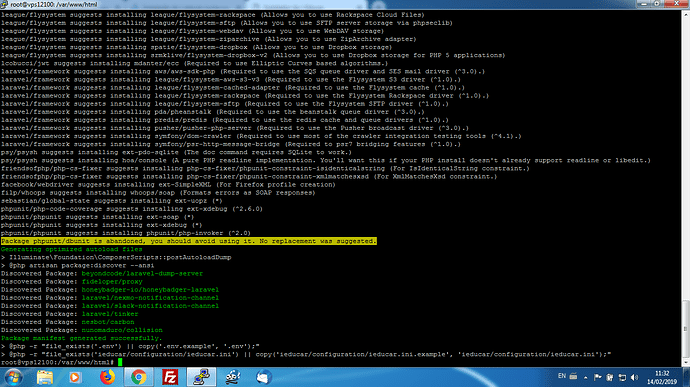The image size is (690, 387).
Task: Open the PuTTY title bar system menu icon
Action: (4, 4)
